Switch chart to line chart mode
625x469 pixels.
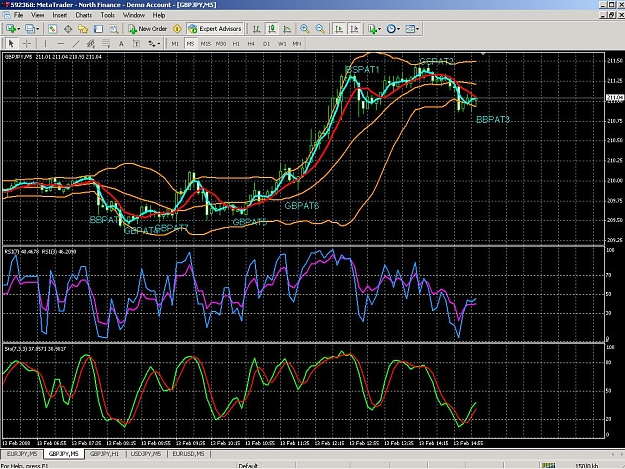coord(287,29)
